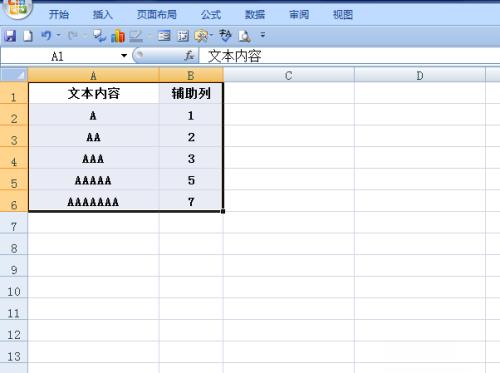Select the helper column cell with 1
The height and width of the screenshot is (373, 500).
click(191, 115)
